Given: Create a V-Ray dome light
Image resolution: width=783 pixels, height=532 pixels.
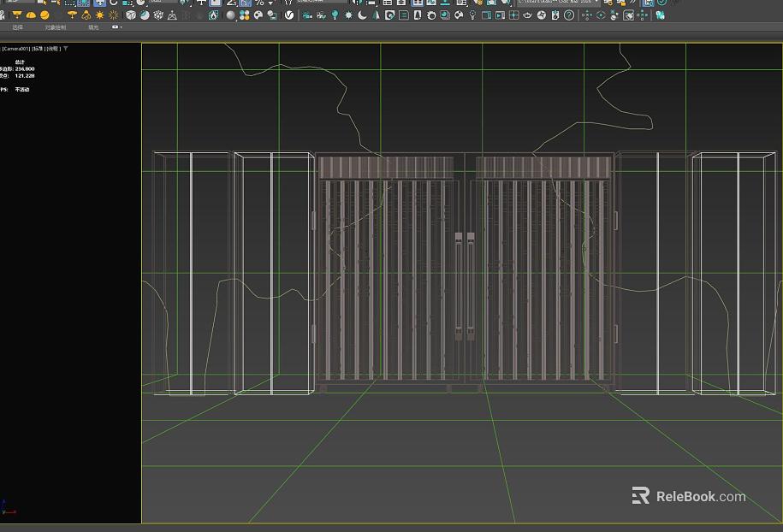Looking at the screenshot, I should 31,15.
